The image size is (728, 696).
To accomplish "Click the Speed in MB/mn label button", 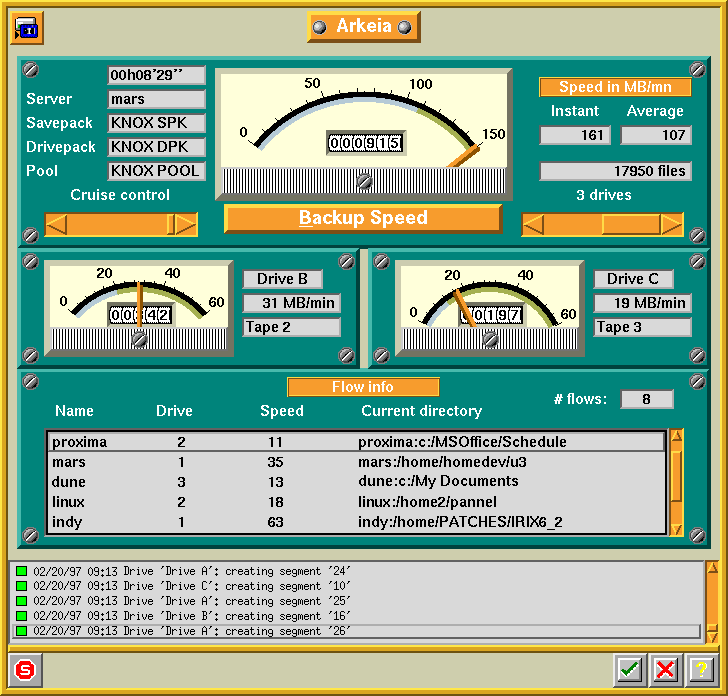I will tap(615, 87).
